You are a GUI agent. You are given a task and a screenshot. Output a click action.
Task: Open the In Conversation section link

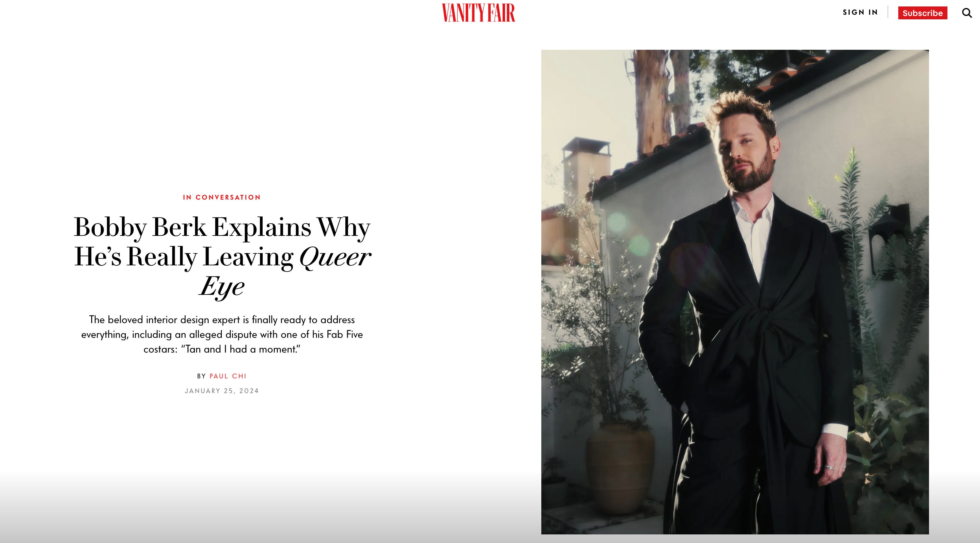(222, 197)
